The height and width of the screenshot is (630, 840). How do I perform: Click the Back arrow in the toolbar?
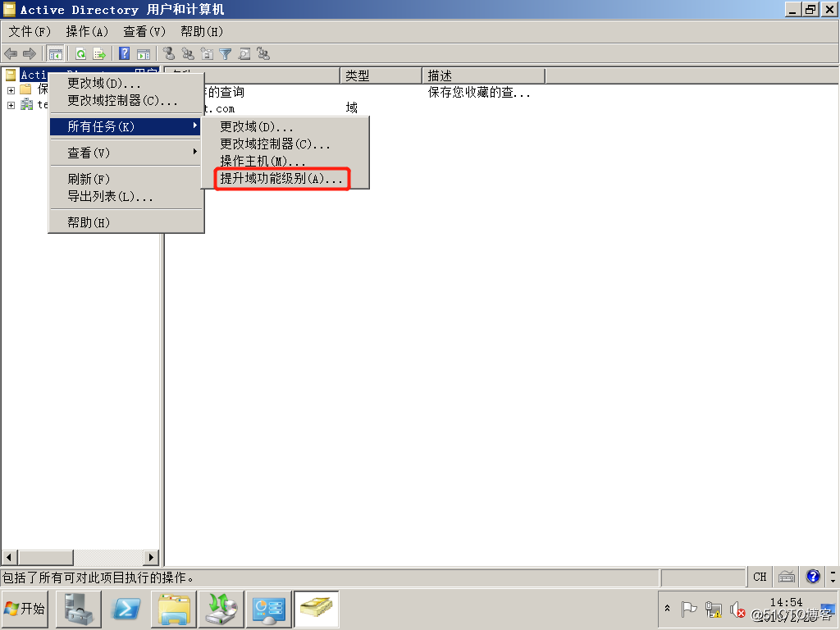coord(11,53)
